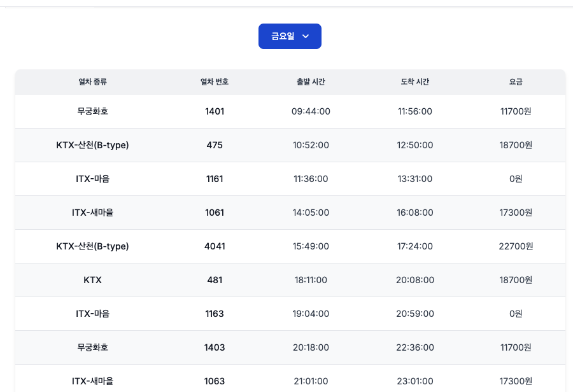Click the 출발 시간 column header
This screenshot has width=573, height=392.
click(x=311, y=82)
